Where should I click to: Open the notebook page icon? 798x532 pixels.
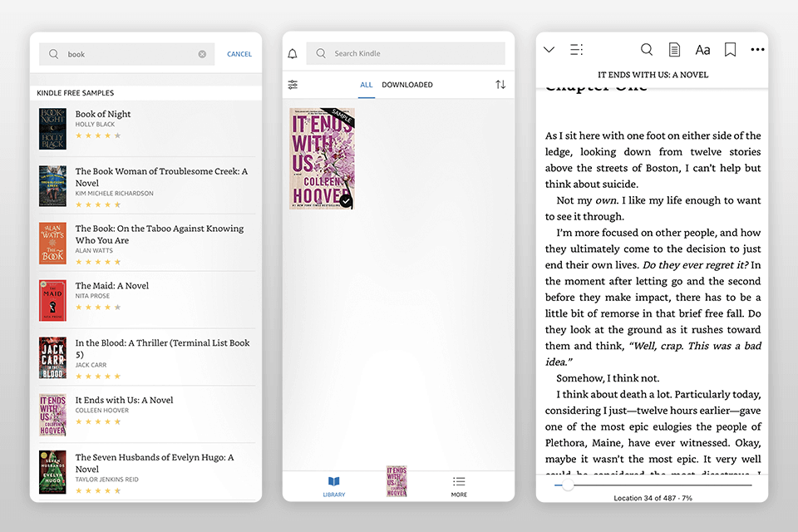coord(674,49)
